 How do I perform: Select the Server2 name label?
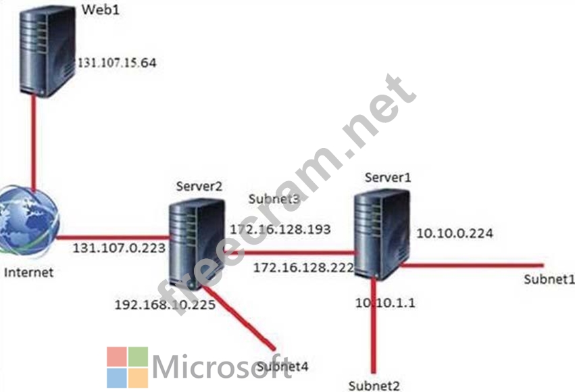click(x=199, y=187)
